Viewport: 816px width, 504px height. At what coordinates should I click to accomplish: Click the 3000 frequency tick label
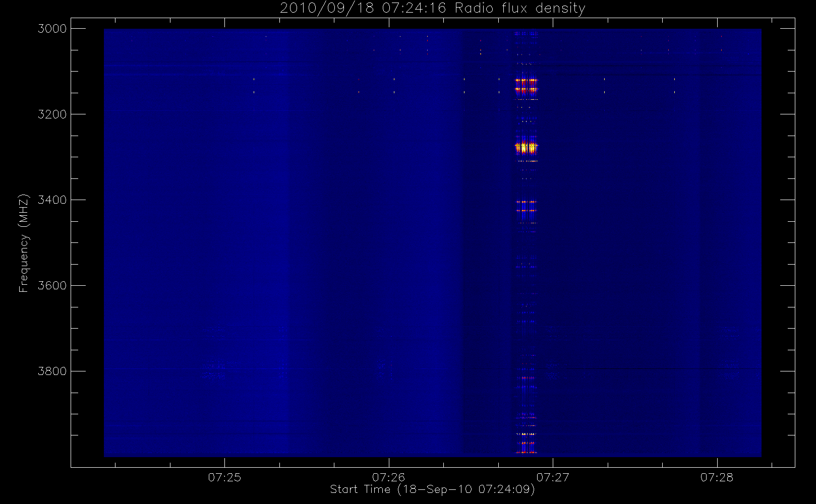(52, 29)
